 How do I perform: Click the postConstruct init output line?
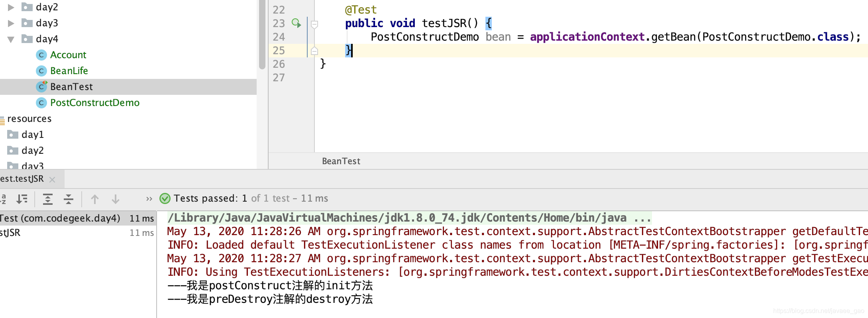(x=270, y=285)
